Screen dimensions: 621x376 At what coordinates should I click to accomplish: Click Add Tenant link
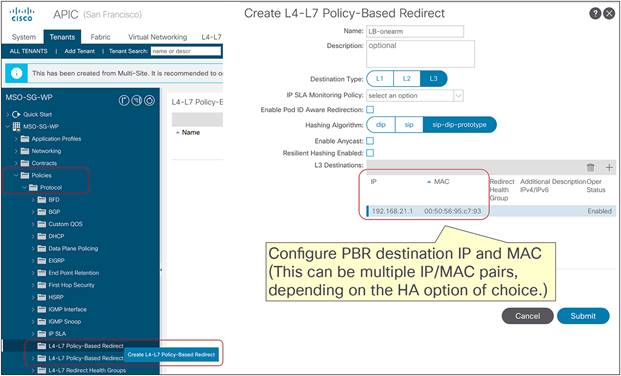(80, 51)
